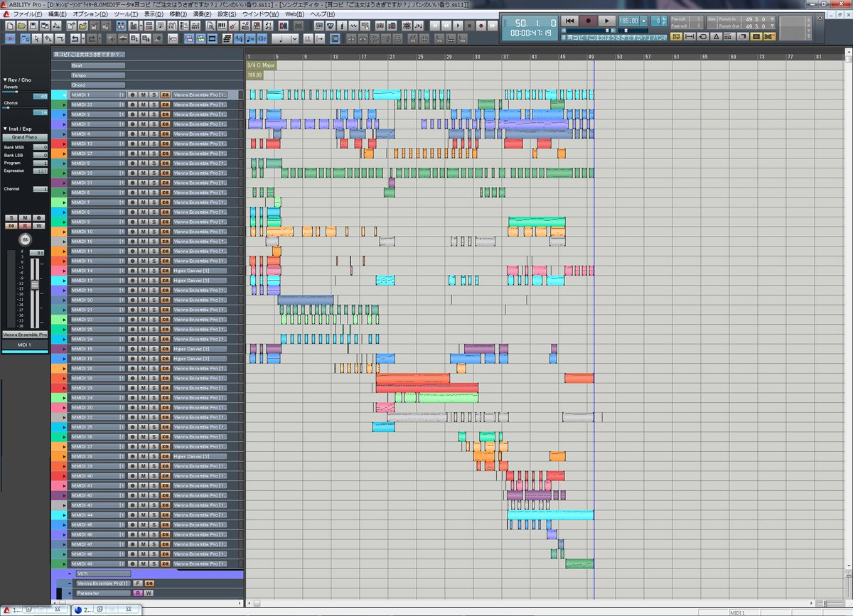Click the inspector monitor speaker icon
This screenshot has width=853, height=616.
[x=11, y=226]
